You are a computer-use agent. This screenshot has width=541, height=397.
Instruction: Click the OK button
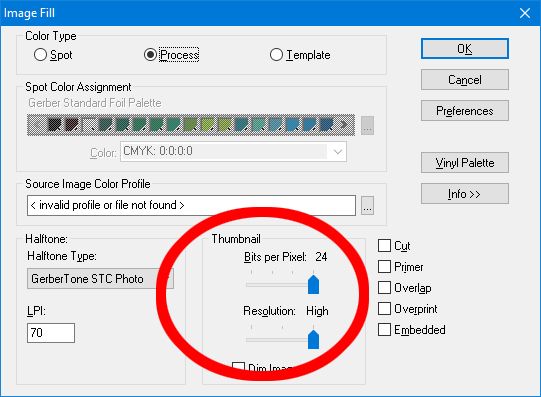point(464,49)
